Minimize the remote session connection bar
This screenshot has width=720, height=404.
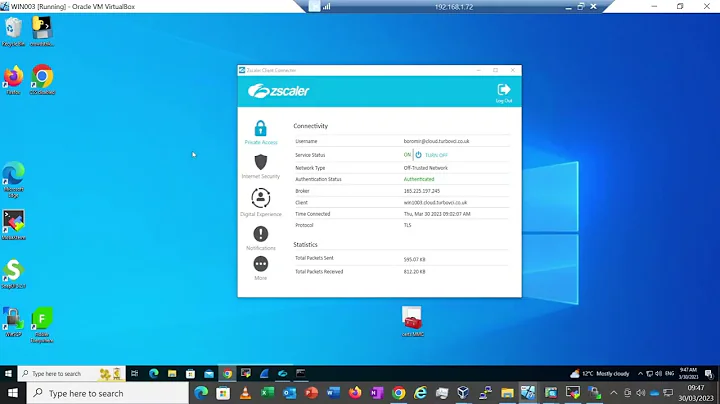[x=568, y=7]
